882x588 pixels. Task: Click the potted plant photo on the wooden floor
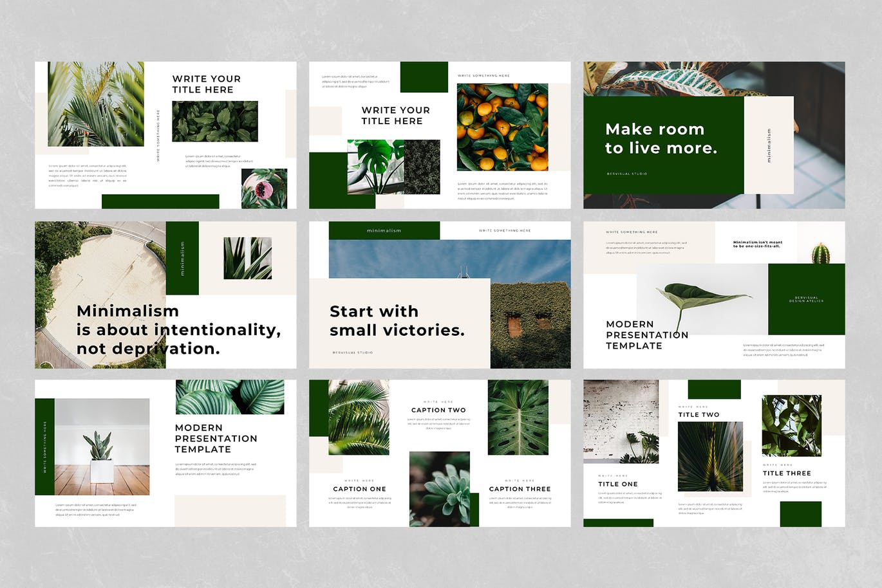coord(102,446)
